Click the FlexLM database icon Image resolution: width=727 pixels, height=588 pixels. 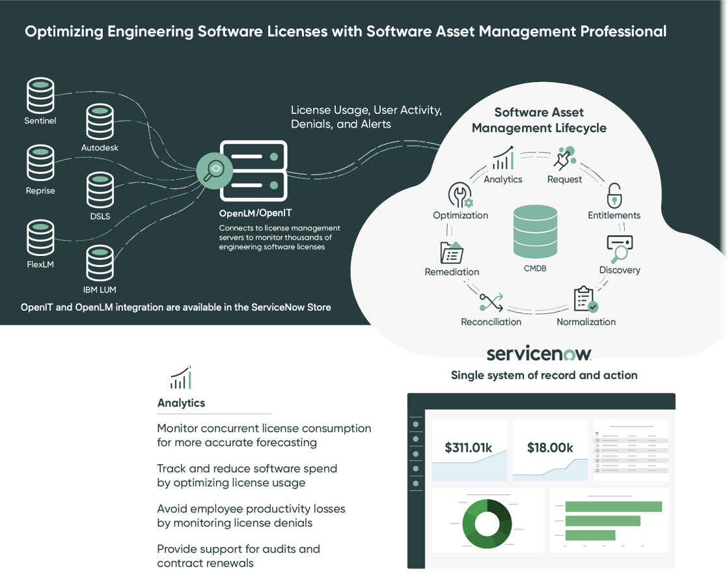click(x=40, y=238)
